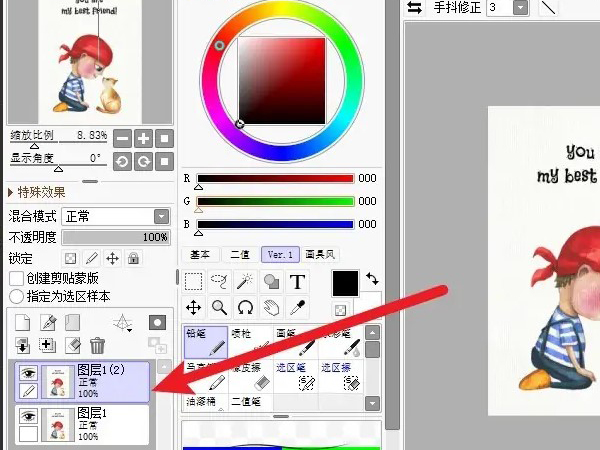This screenshot has height=450, width=600.
Task: Select the 铅笔 pencil brush
Action: click(206, 342)
